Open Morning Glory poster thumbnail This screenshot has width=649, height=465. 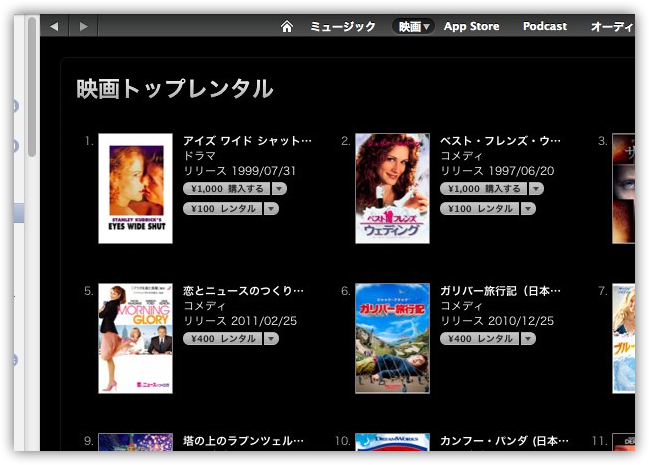135,338
